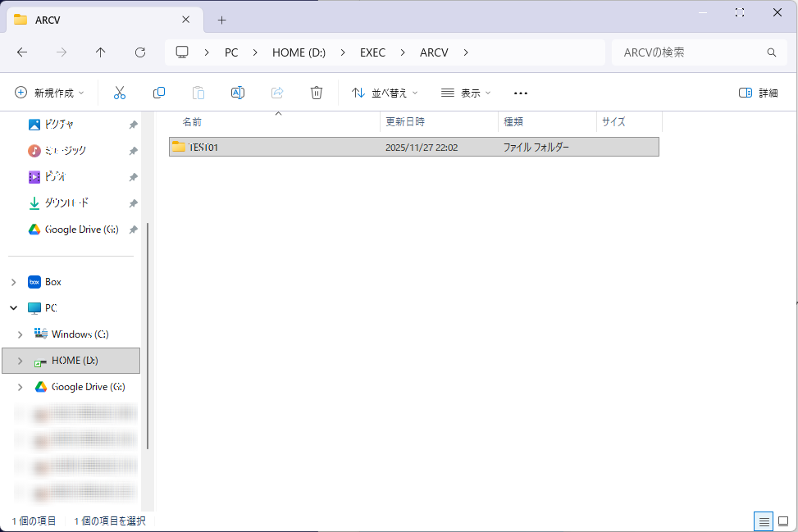The height and width of the screenshot is (532, 798).
Task: Navigate back with the left arrow
Action: pyautogui.click(x=22, y=52)
